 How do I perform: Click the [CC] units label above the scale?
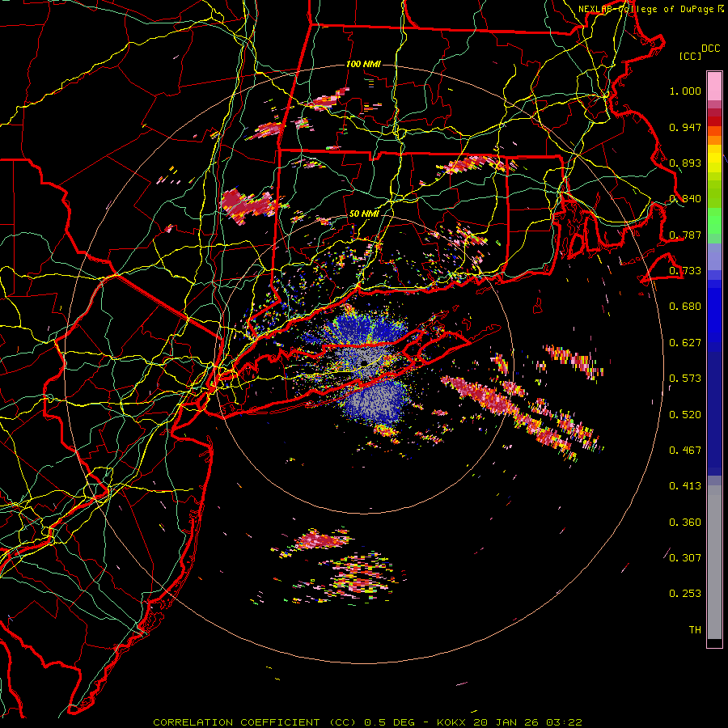pyautogui.click(x=690, y=56)
